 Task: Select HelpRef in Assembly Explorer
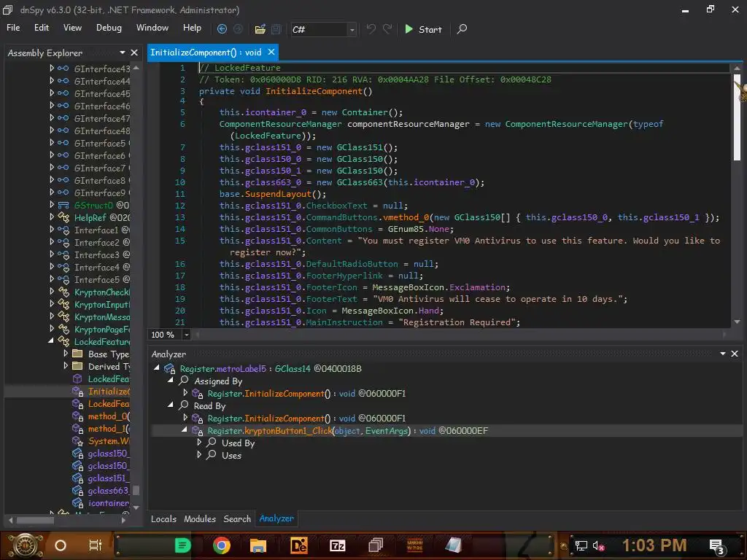pos(91,217)
